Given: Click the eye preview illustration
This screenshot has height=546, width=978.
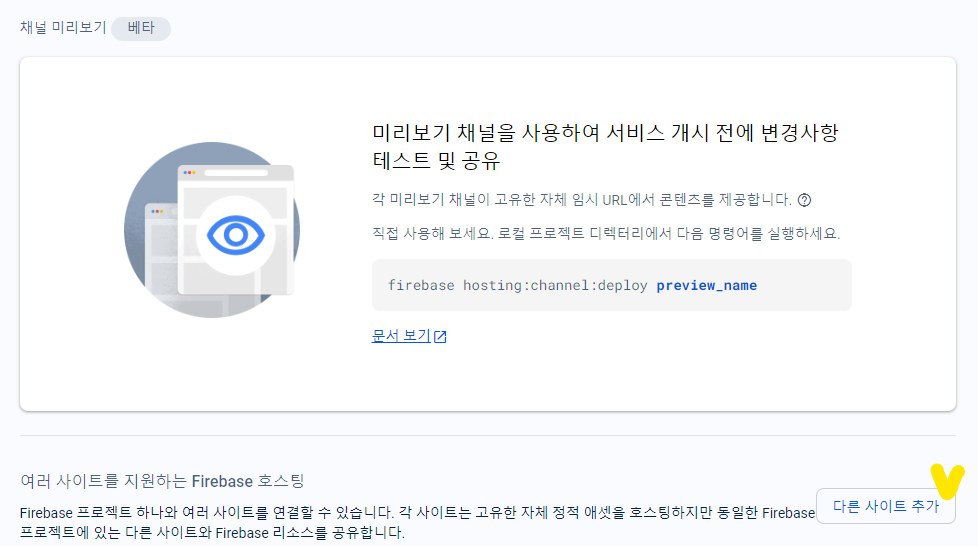Looking at the screenshot, I should (212, 230).
